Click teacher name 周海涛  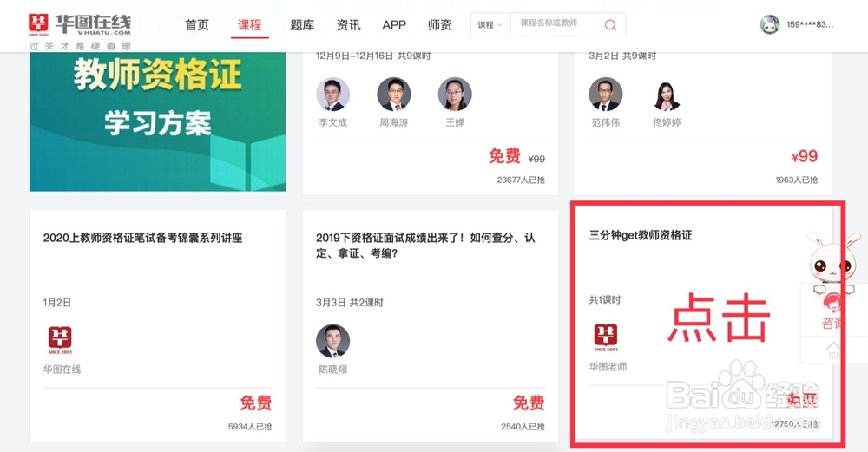click(393, 122)
